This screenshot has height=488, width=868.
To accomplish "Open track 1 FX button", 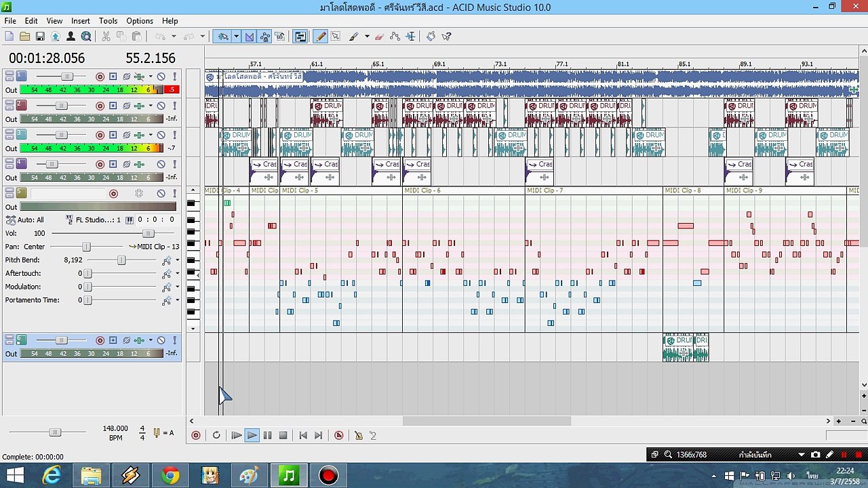I will pyautogui.click(x=139, y=77).
